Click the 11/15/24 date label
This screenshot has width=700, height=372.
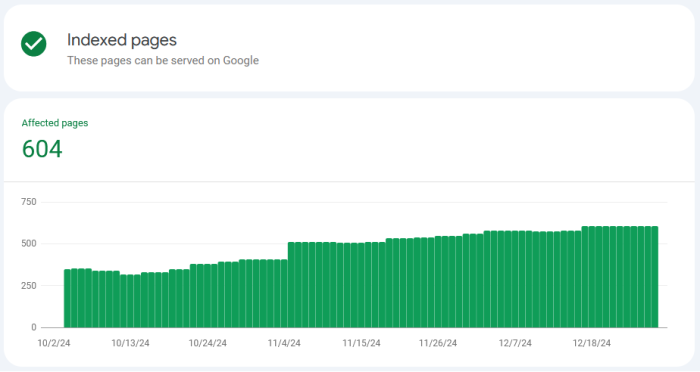point(362,343)
